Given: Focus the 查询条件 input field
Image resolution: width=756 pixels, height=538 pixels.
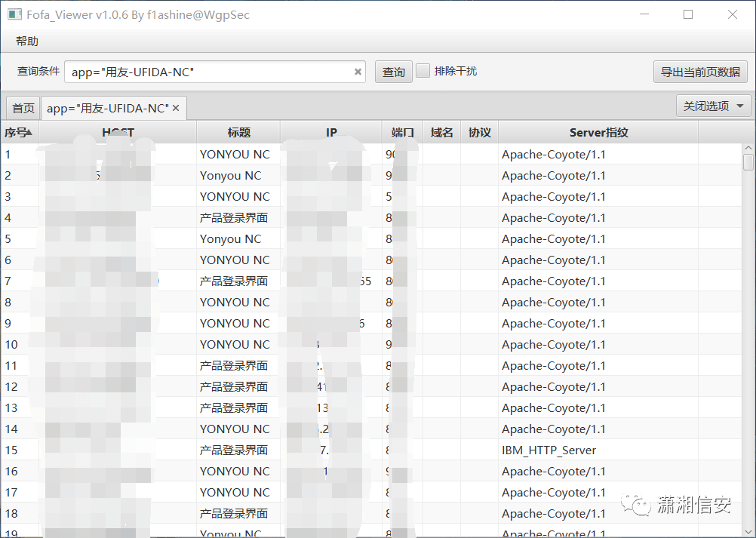Looking at the screenshot, I should coord(215,72).
